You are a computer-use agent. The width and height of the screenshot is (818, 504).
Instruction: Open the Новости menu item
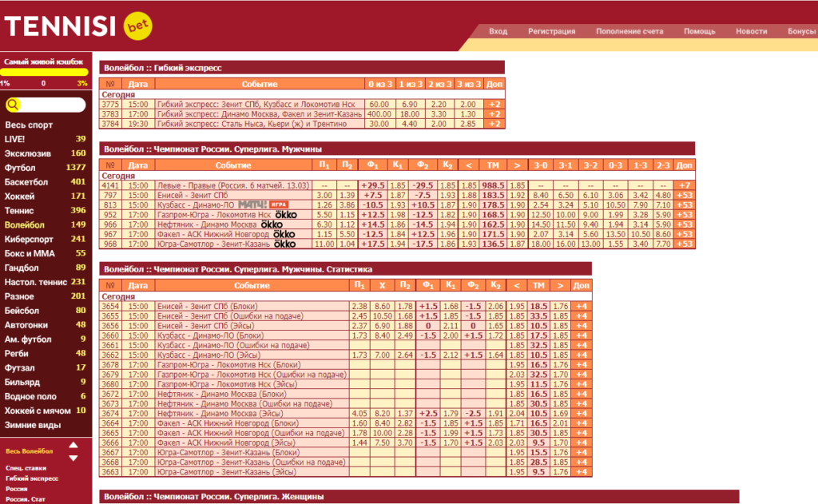pyautogui.click(x=751, y=31)
